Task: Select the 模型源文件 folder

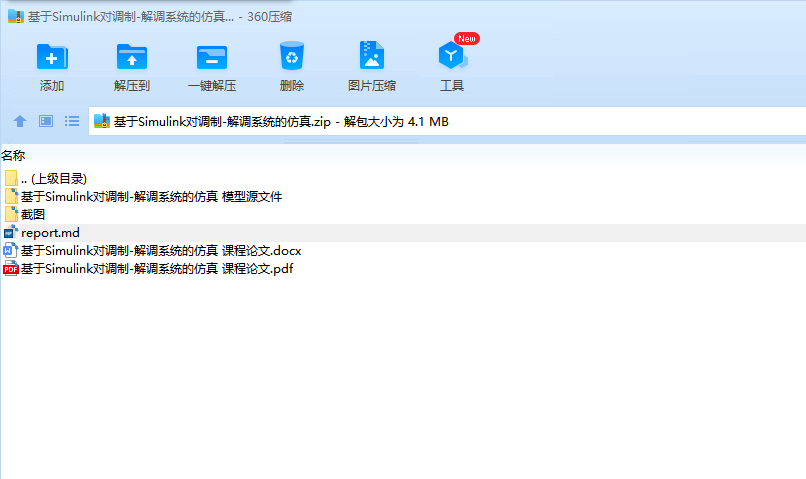Action: [403, 197]
